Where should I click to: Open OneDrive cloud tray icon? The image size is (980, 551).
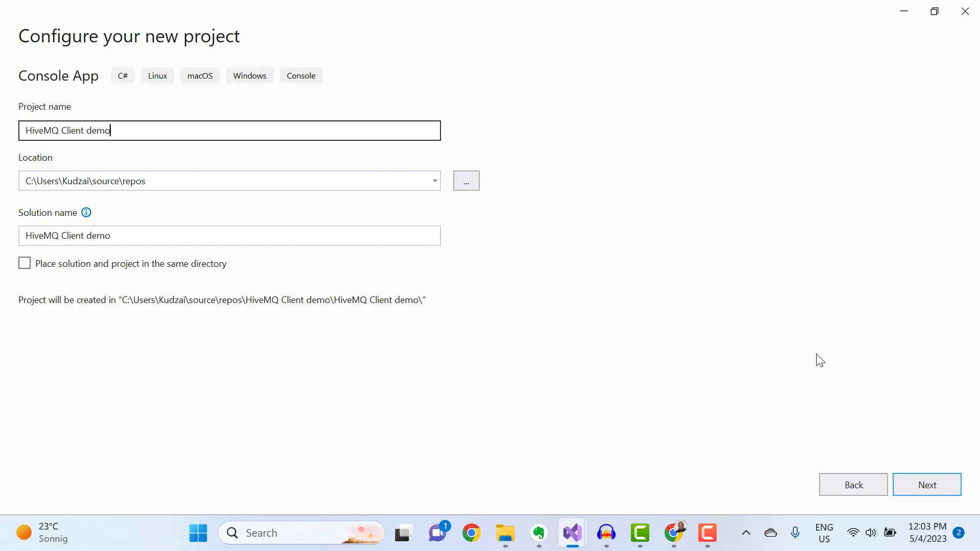pos(771,533)
